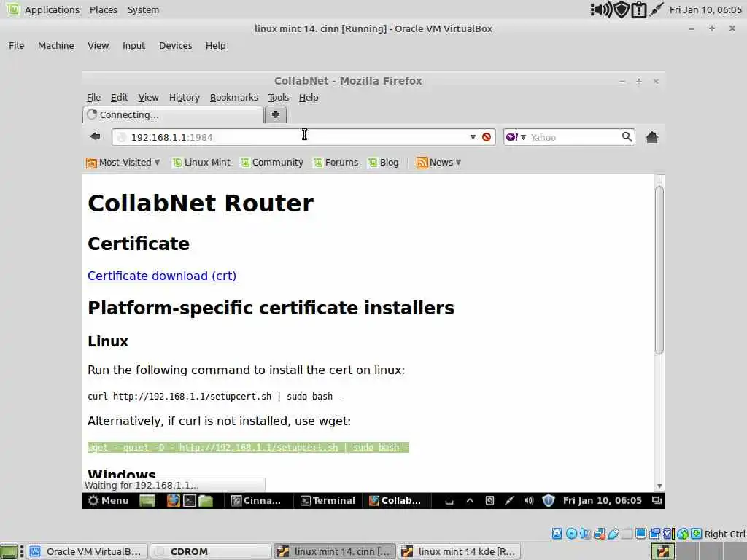The image size is (747, 560).
Task: Click guest Menu button
Action: click(108, 500)
